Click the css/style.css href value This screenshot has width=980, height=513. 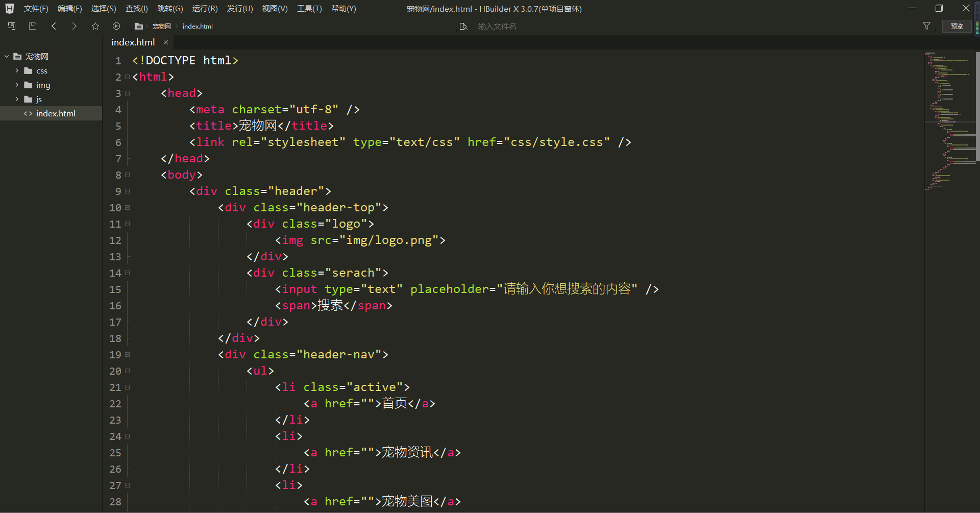click(557, 142)
